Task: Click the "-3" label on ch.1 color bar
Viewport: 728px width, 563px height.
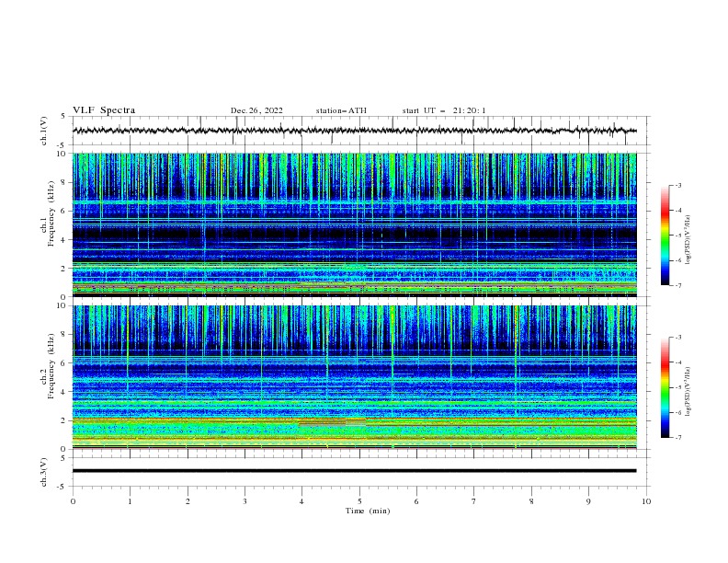Action: coord(677,185)
